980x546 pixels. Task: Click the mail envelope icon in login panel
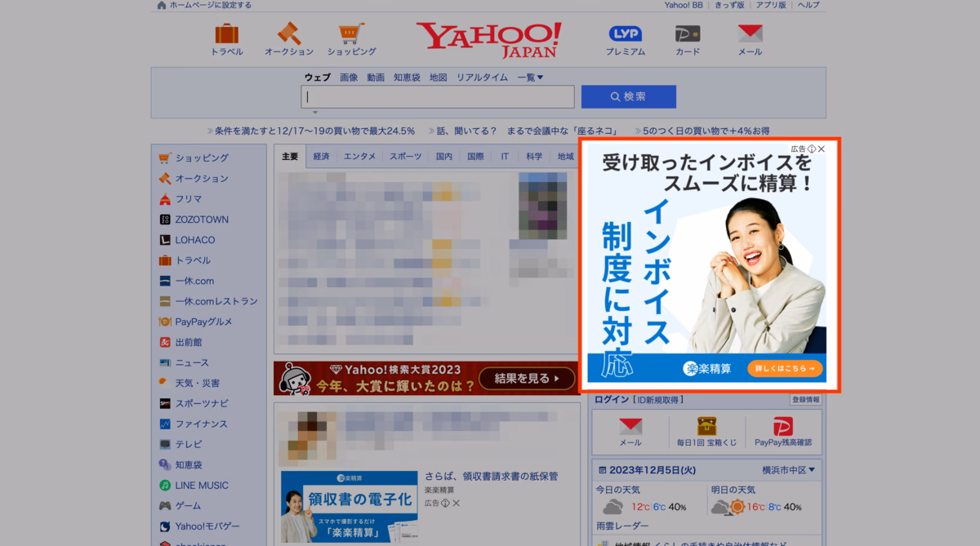click(630, 426)
